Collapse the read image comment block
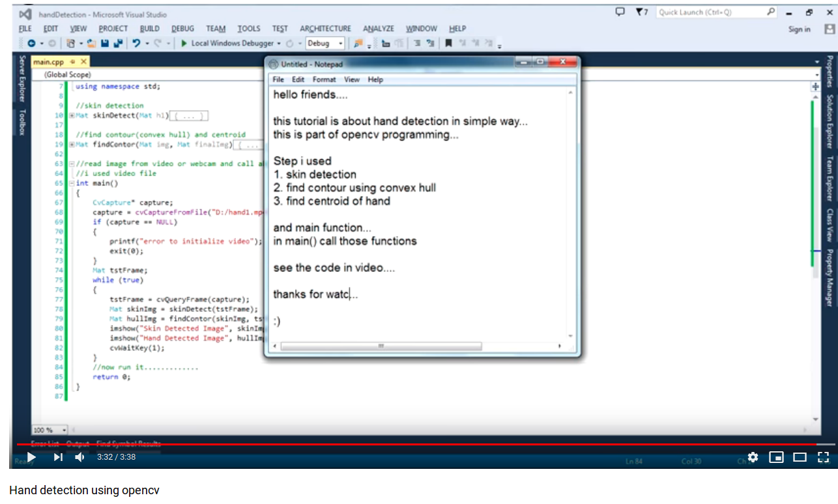This screenshot has width=838, height=504. pos(71,164)
